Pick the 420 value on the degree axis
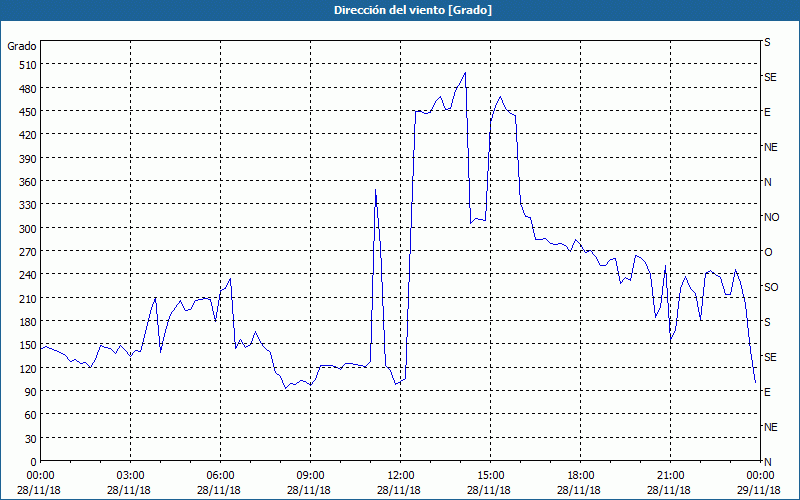This screenshot has width=800, height=500. click(x=28, y=135)
